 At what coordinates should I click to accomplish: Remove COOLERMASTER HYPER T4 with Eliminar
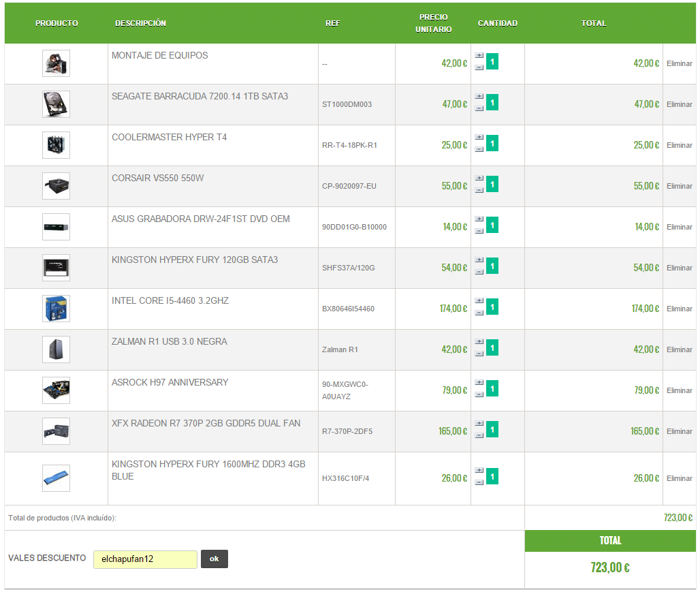point(679,145)
